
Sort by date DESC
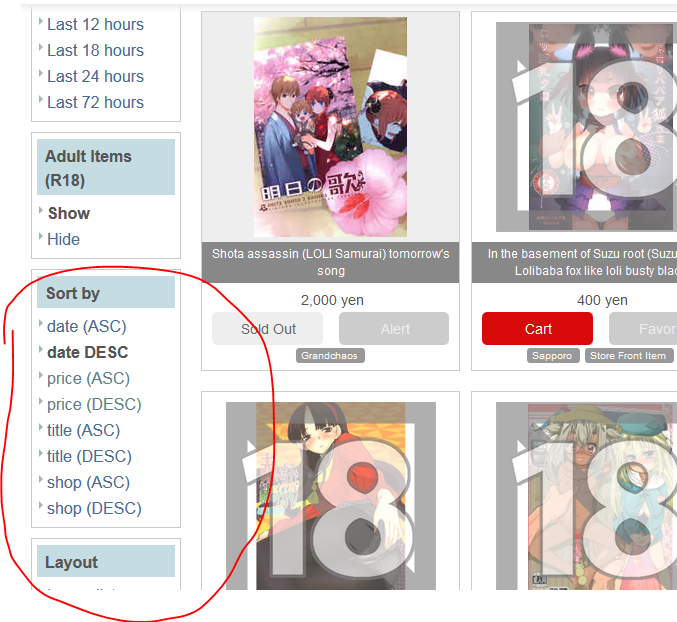click(x=88, y=352)
